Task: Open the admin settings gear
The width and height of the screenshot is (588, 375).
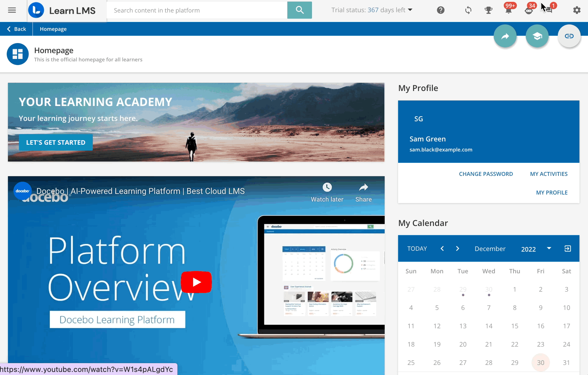Action: click(577, 10)
